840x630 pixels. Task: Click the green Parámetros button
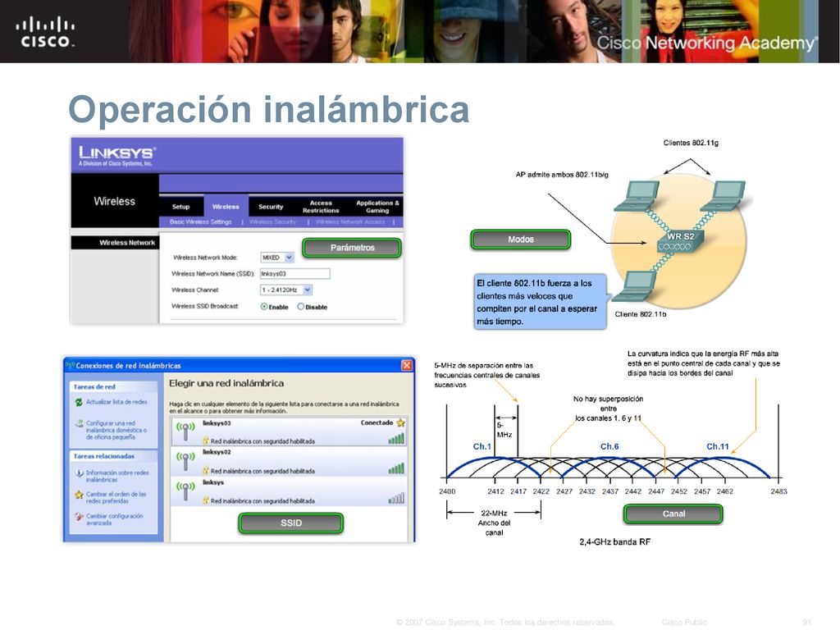tap(352, 248)
